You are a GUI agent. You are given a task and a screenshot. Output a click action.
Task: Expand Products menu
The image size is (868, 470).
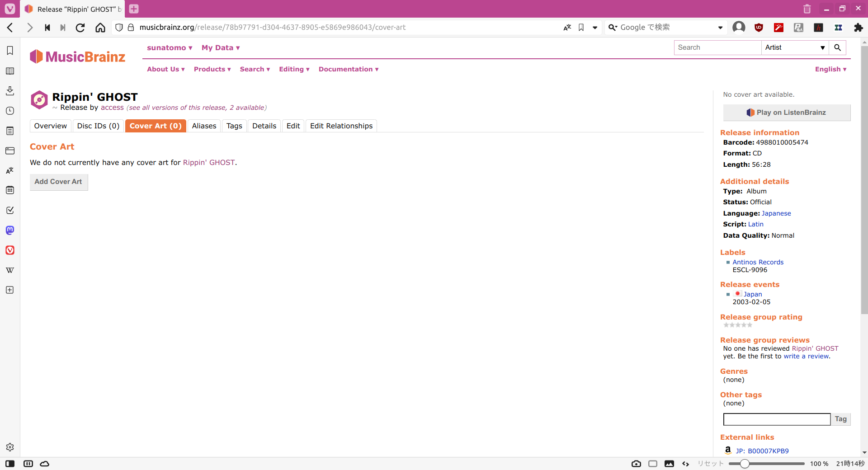point(212,69)
